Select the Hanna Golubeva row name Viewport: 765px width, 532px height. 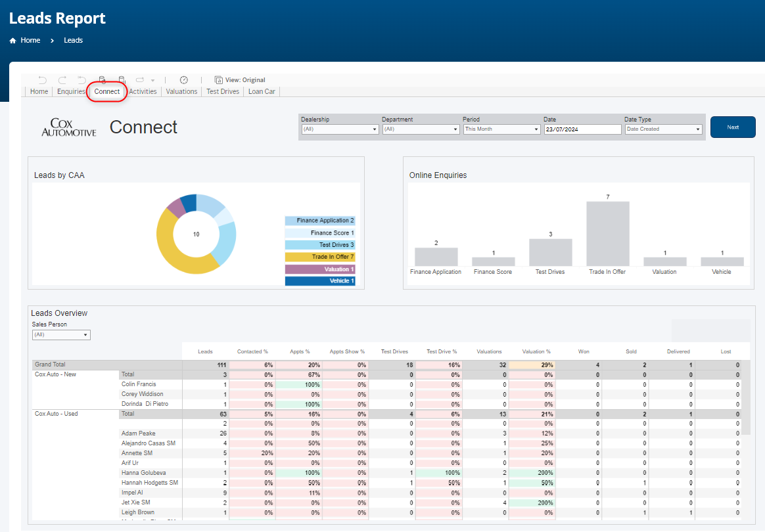[143, 473]
